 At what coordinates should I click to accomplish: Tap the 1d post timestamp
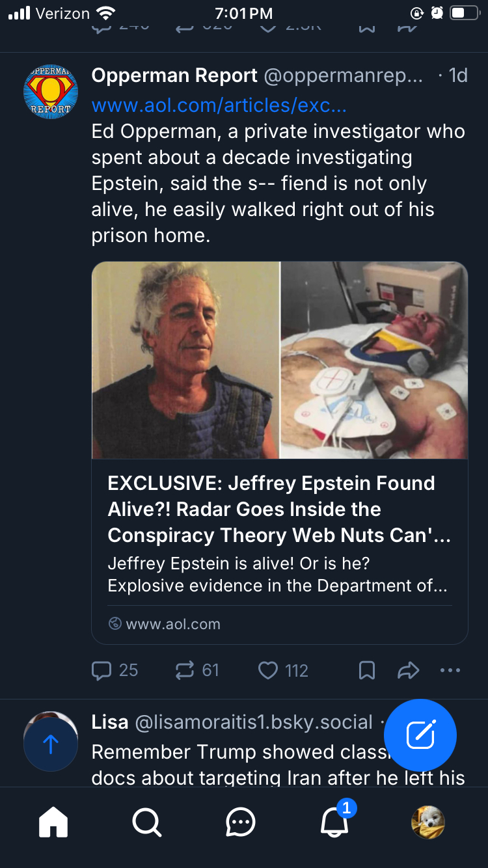458,75
